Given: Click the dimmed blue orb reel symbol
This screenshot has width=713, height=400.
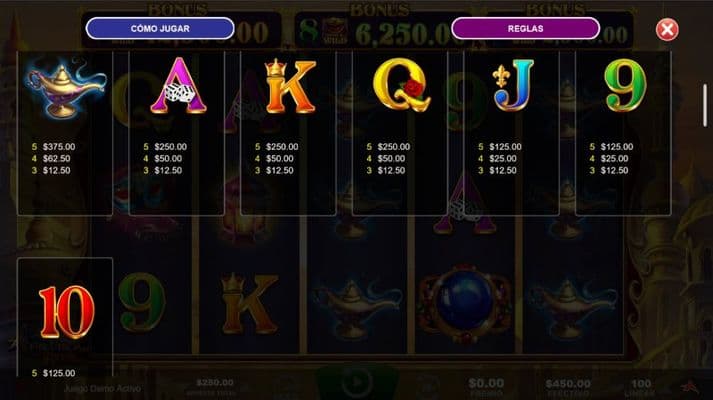Looking at the screenshot, I should click(465, 304).
